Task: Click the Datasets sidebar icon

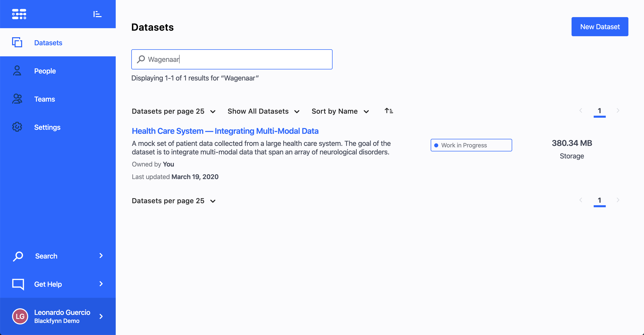Action: coord(17,42)
